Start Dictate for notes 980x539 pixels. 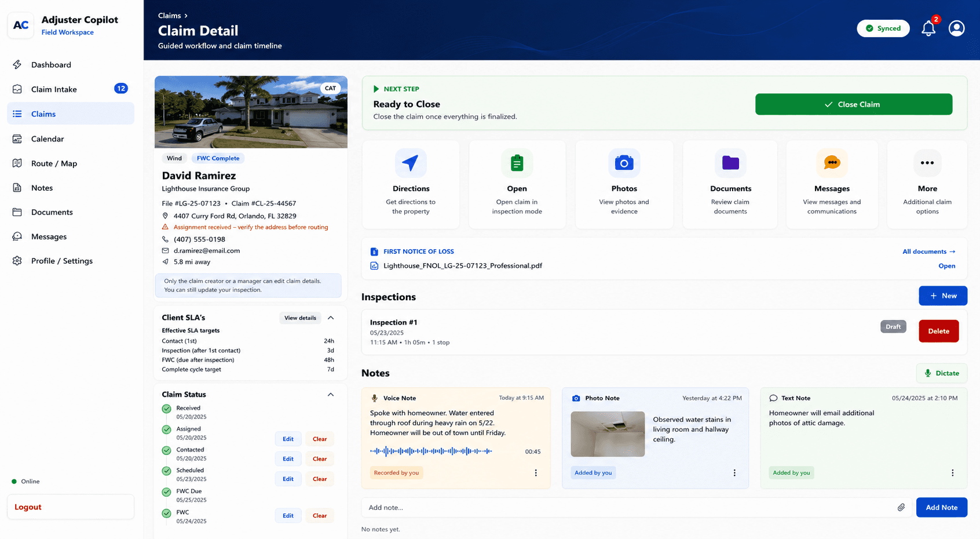[942, 373]
